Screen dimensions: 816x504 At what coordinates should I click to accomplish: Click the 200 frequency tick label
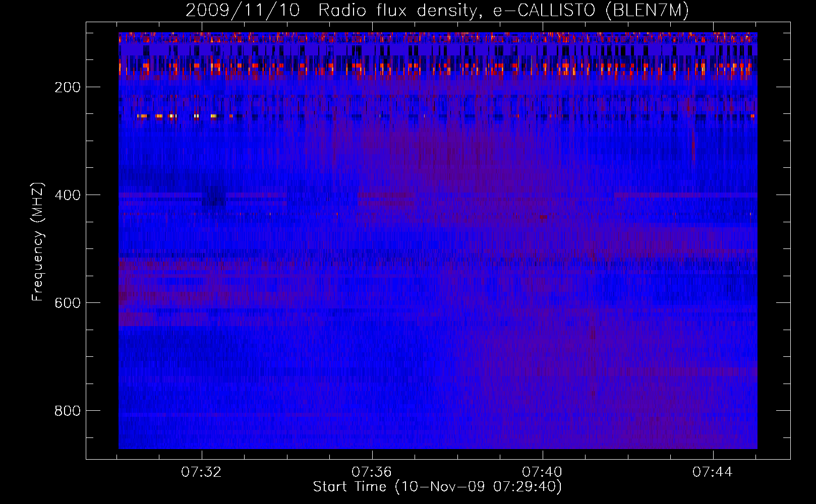pos(68,88)
